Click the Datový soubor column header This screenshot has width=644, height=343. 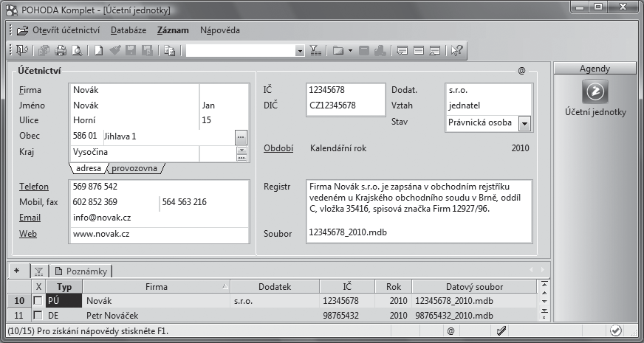474,287
